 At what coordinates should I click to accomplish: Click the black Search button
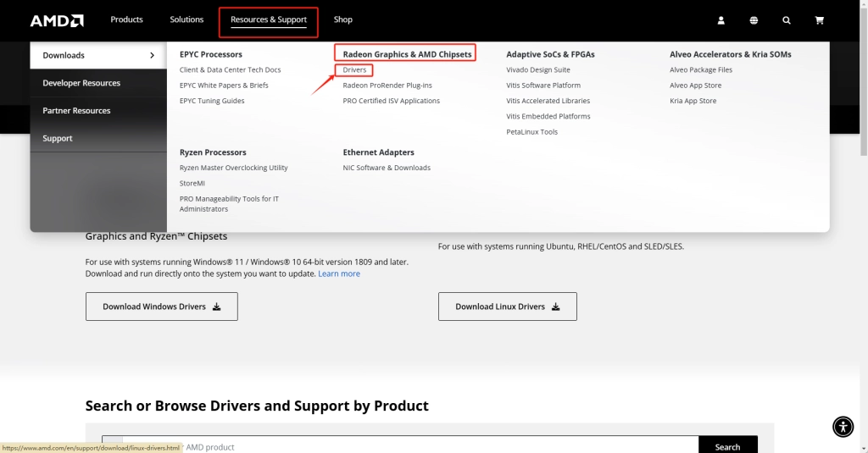coord(727,446)
